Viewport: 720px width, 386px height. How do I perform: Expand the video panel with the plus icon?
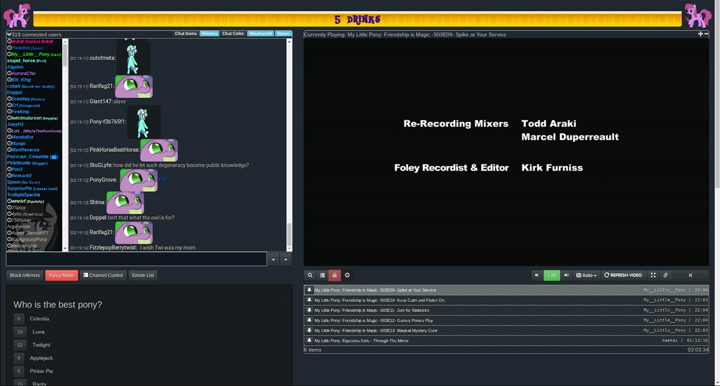click(700, 34)
